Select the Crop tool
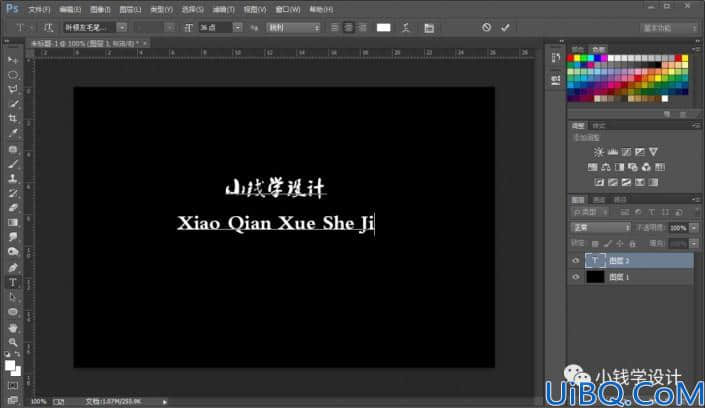 click(13, 118)
